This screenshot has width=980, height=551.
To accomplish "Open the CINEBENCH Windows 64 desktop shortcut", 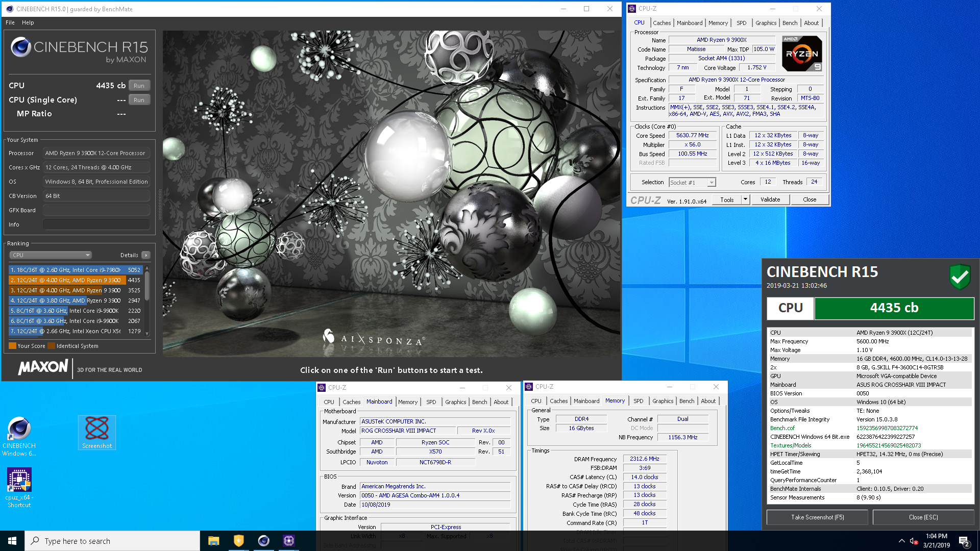I will click(x=19, y=436).
